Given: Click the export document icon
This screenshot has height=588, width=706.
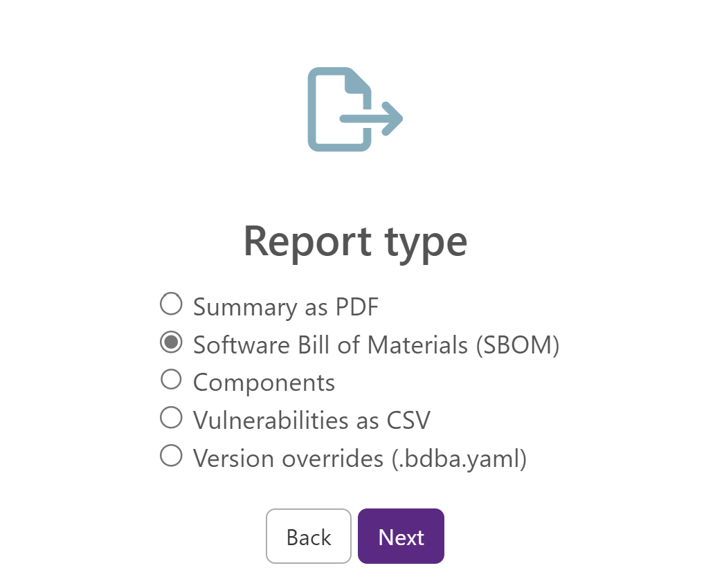Looking at the screenshot, I should [355, 109].
